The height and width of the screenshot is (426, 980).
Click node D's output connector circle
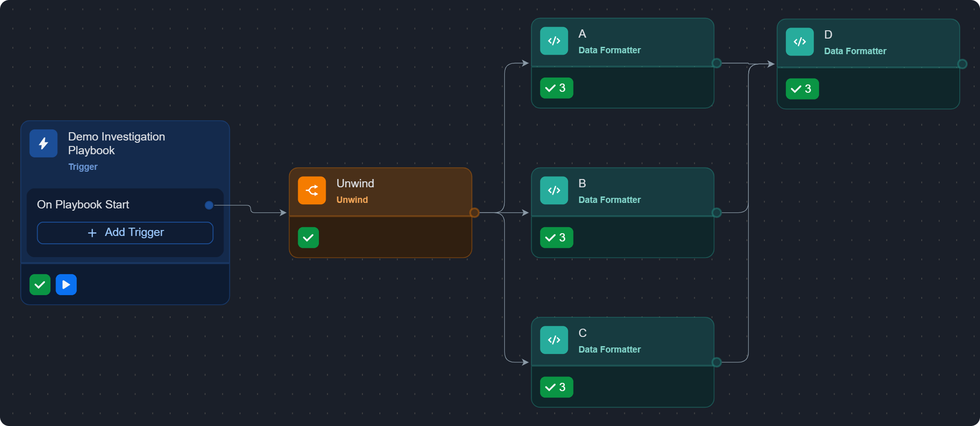tap(962, 64)
